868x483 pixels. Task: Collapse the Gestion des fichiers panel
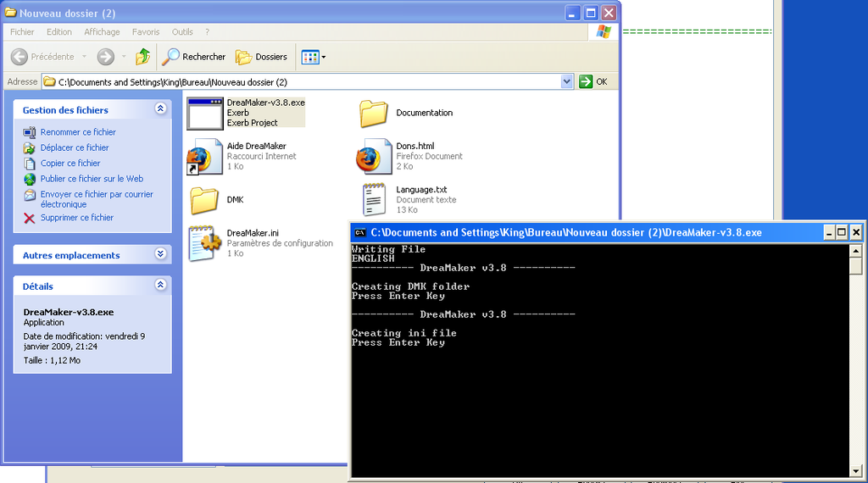pyautogui.click(x=161, y=109)
